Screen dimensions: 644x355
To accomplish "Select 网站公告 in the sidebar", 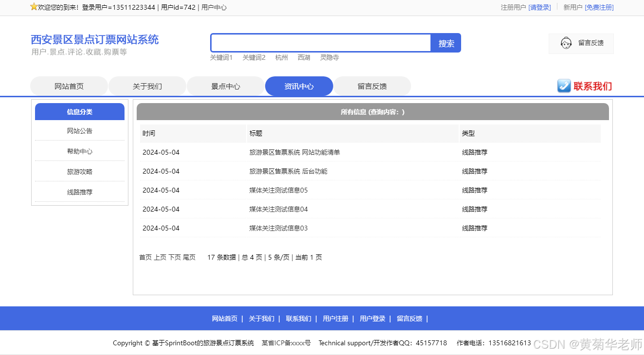I will 79,131.
